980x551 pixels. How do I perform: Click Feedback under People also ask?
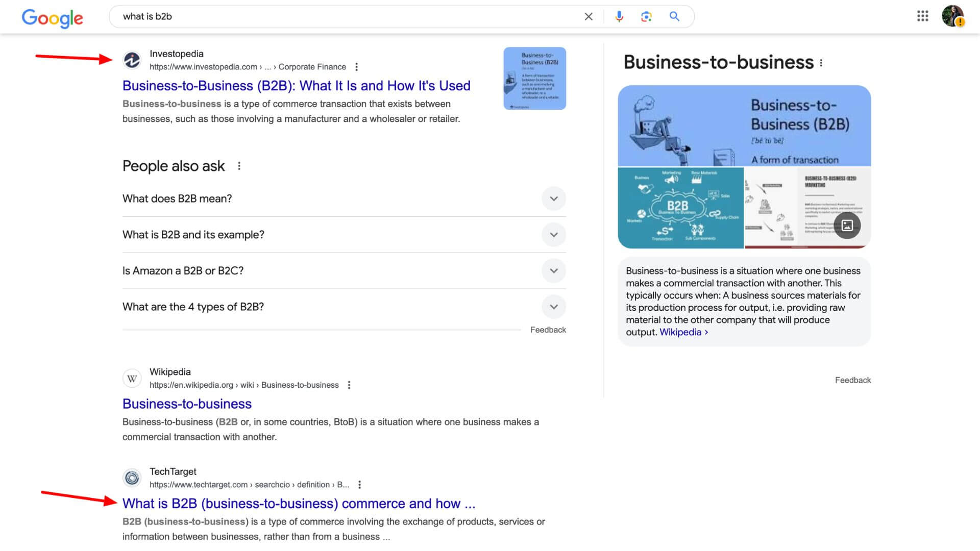(x=548, y=330)
